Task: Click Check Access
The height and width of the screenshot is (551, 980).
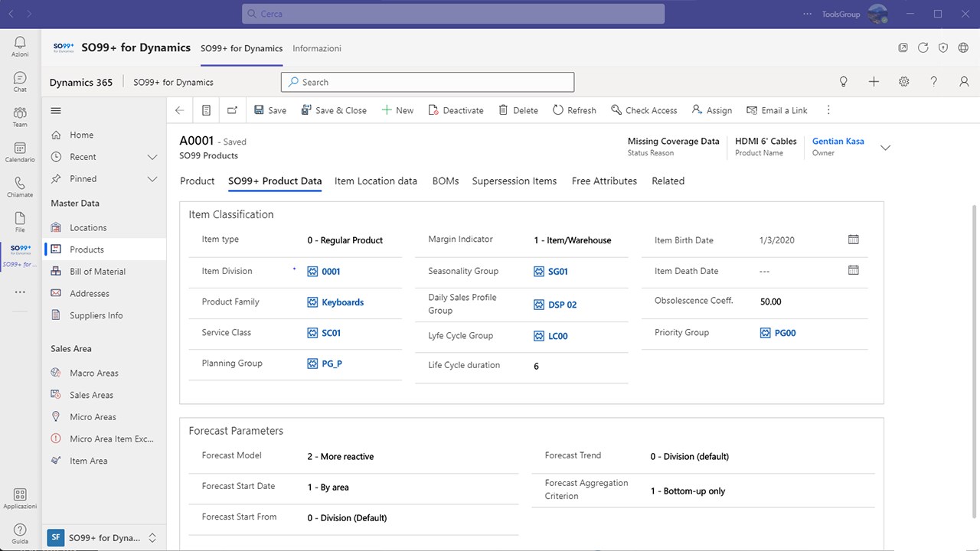Action: click(644, 110)
